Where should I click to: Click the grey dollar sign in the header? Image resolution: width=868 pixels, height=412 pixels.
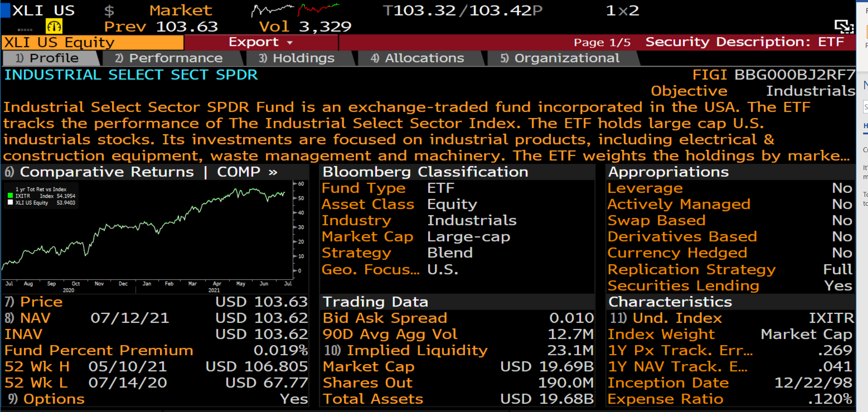[109, 11]
